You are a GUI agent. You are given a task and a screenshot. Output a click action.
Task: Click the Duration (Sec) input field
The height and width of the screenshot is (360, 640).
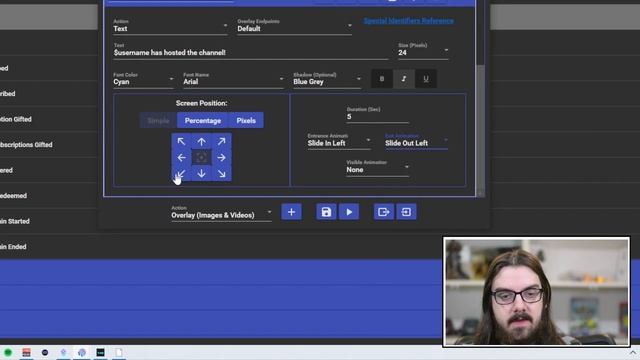[378, 116]
